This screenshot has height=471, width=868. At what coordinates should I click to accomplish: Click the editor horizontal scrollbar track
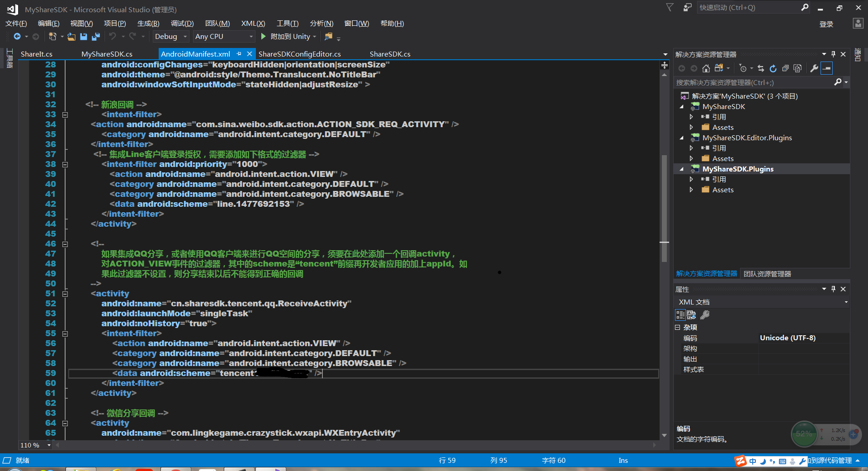(356, 445)
